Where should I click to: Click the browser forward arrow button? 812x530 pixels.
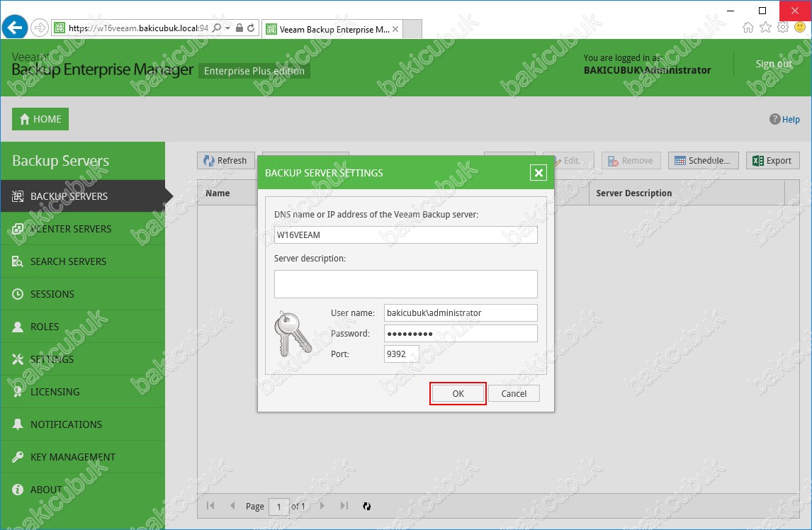40,28
